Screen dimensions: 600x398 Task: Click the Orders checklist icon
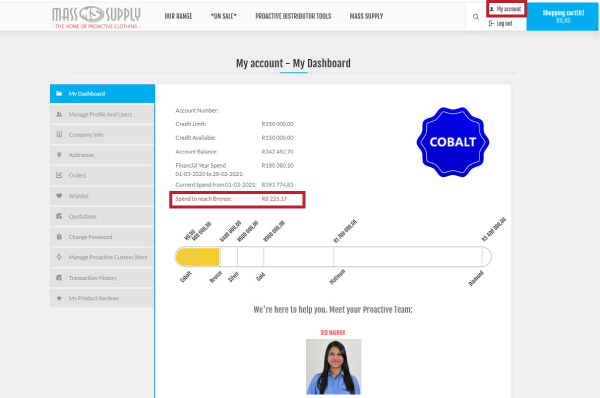point(59,175)
